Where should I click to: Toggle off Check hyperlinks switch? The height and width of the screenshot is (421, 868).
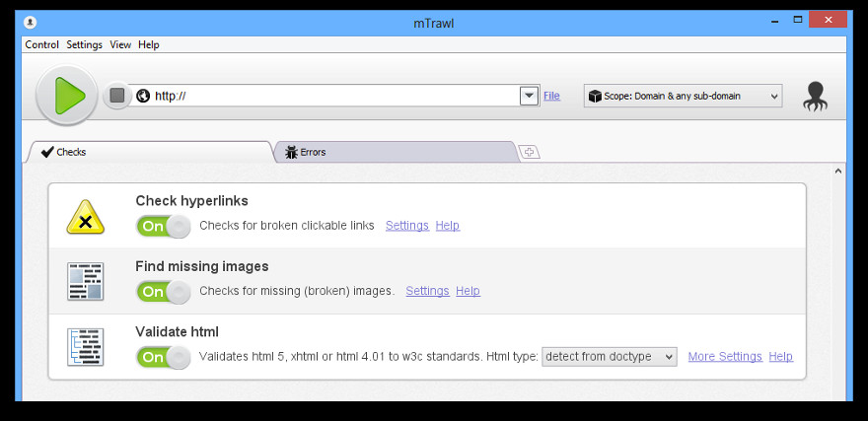point(164,226)
